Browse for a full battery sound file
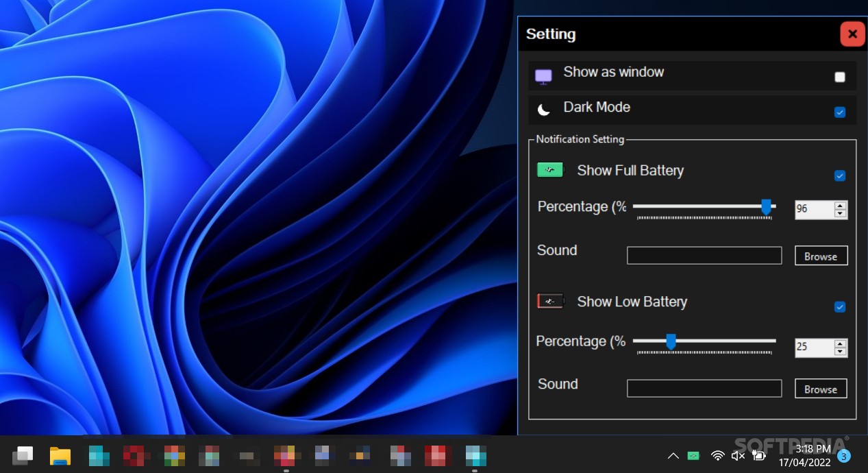The width and height of the screenshot is (868, 473). (821, 256)
